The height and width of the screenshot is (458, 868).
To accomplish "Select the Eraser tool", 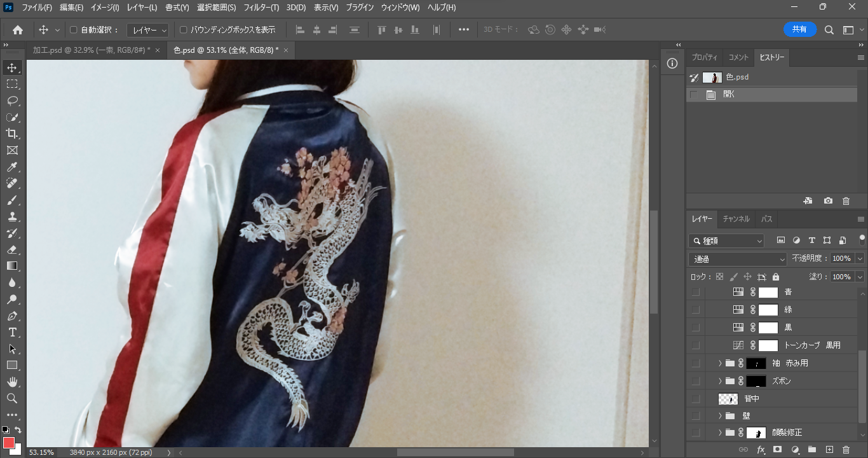I will coord(12,249).
